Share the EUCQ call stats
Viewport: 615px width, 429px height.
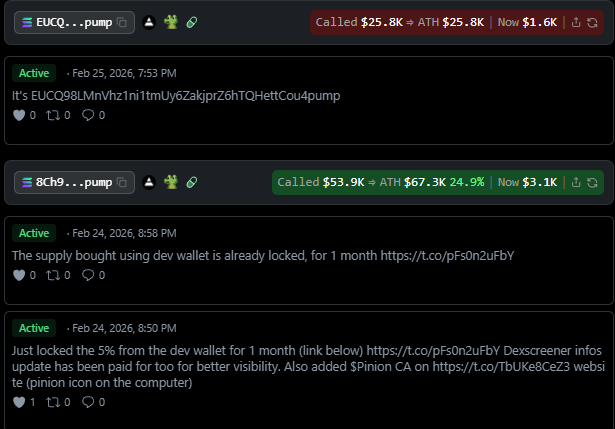[x=575, y=22]
